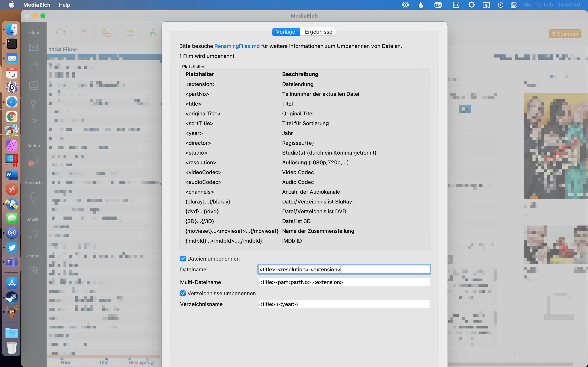Image resolution: width=588 pixels, height=367 pixels.
Task: Uncheck Verzeichnisse umbenennen checkbox
Action: pos(183,293)
